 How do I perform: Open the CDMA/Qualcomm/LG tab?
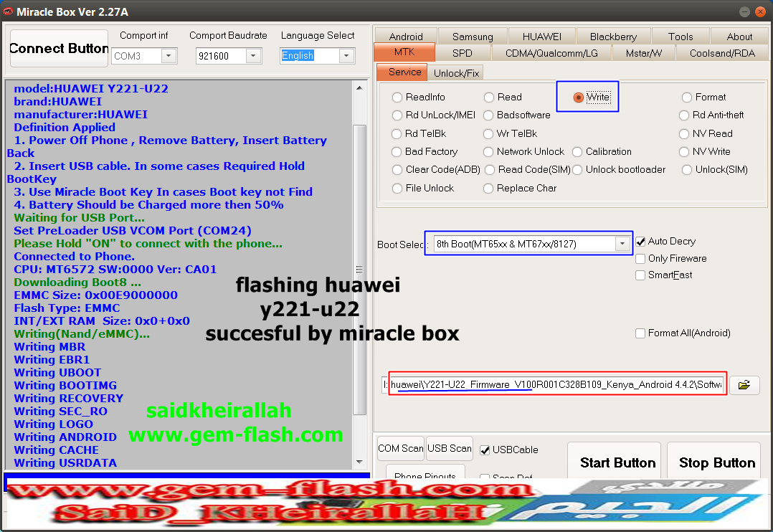[x=551, y=53]
